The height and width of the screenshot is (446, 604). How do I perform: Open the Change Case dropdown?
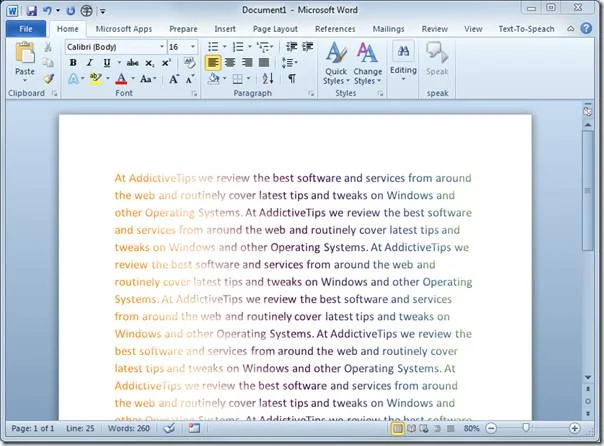pos(148,79)
